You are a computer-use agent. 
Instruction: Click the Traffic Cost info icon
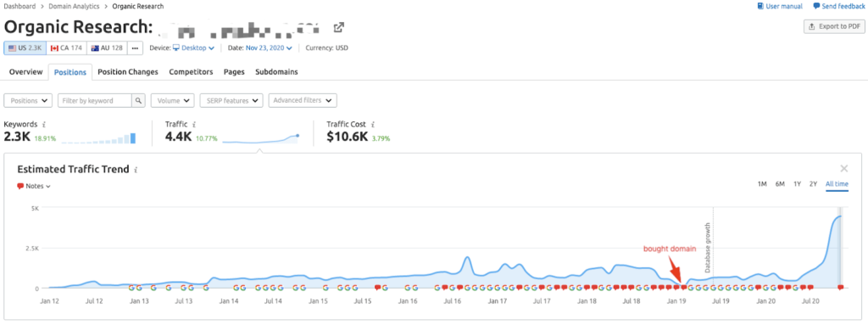click(373, 125)
